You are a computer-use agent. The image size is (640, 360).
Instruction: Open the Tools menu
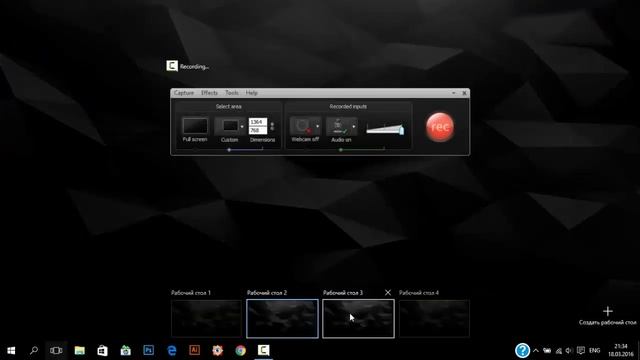point(231,93)
